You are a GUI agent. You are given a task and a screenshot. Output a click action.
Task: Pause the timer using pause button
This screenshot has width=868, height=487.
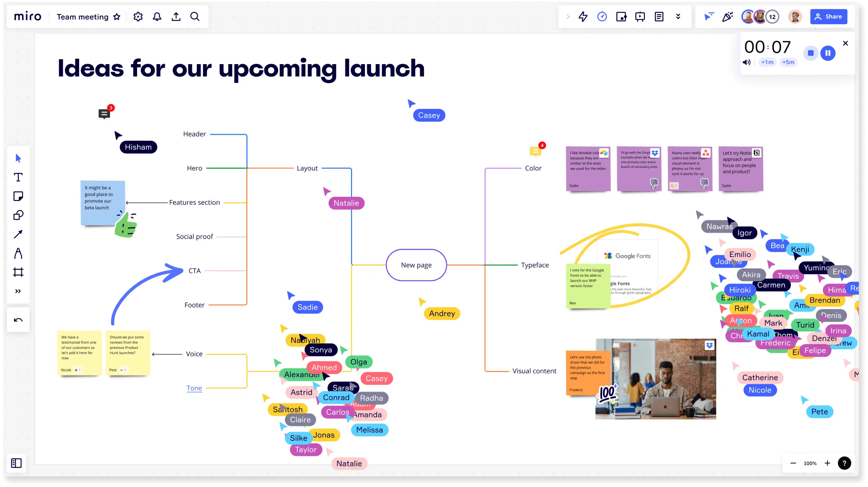click(x=828, y=53)
